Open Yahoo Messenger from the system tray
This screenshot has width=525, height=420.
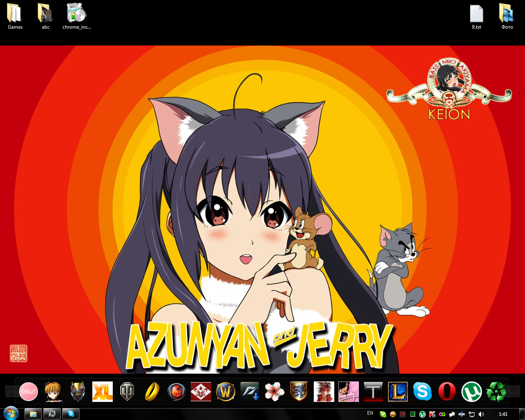pos(393,413)
